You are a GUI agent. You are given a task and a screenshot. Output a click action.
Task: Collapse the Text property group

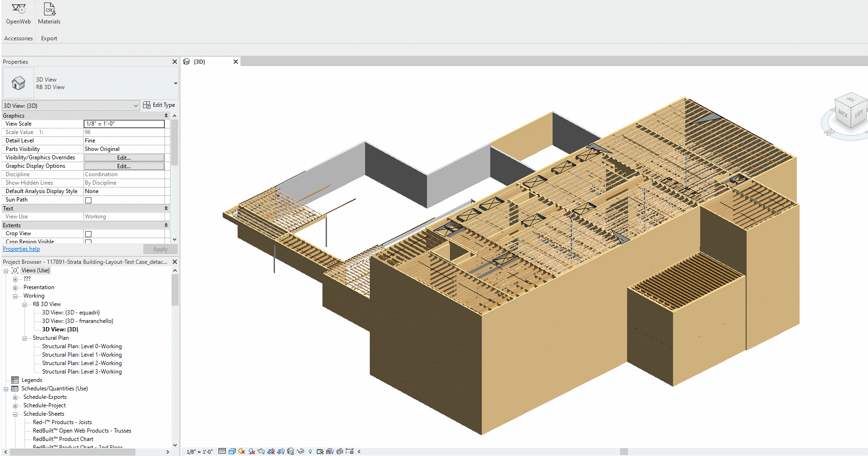pyautogui.click(x=166, y=209)
